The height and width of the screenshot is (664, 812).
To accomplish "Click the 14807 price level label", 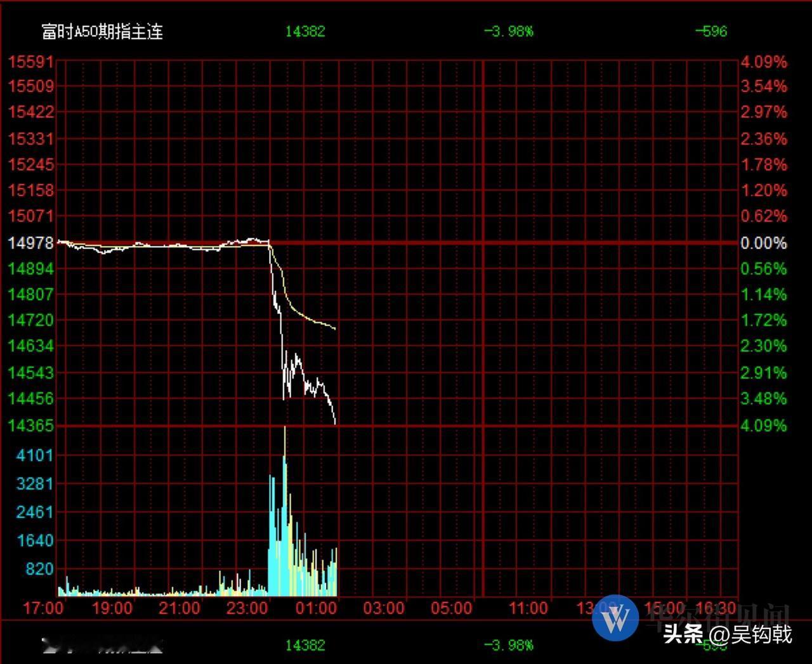I will tap(31, 294).
